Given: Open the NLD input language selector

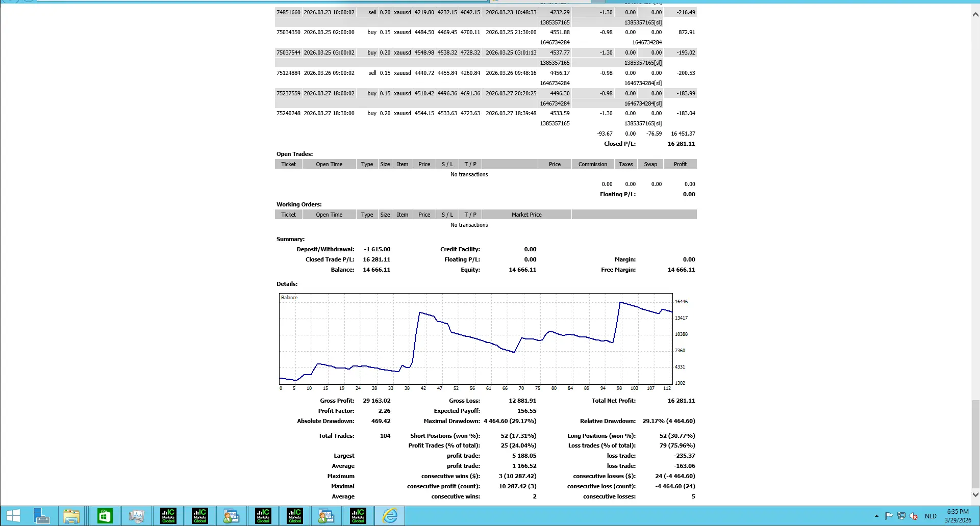Looking at the screenshot, I should [x=931, y=516].
